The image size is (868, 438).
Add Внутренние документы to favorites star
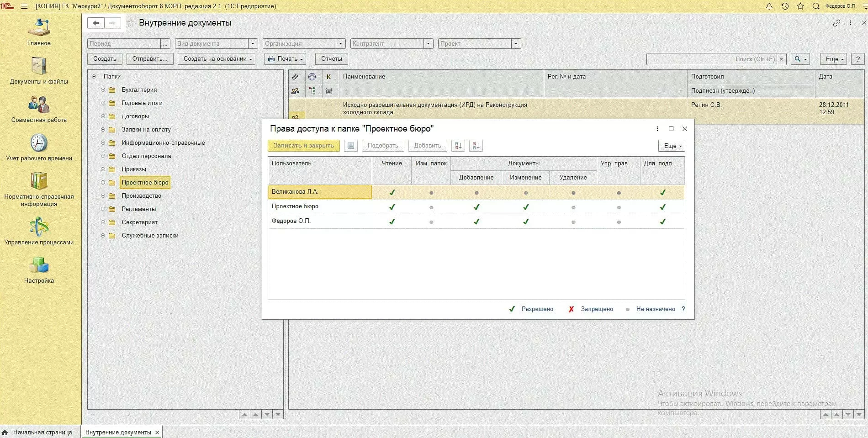(x=131, y=23)
